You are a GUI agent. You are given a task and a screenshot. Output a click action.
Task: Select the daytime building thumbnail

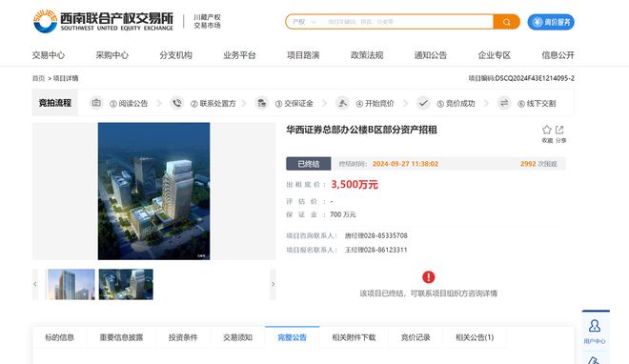pos(71,284)
